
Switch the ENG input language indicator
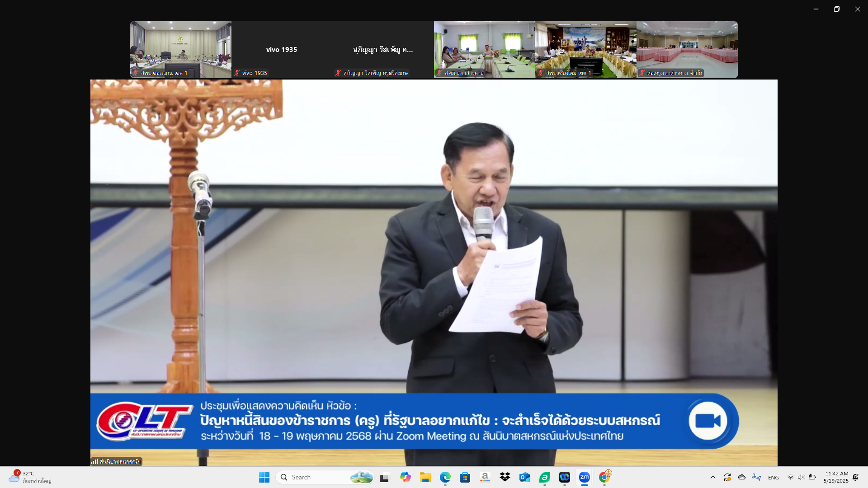pos(774,478)
